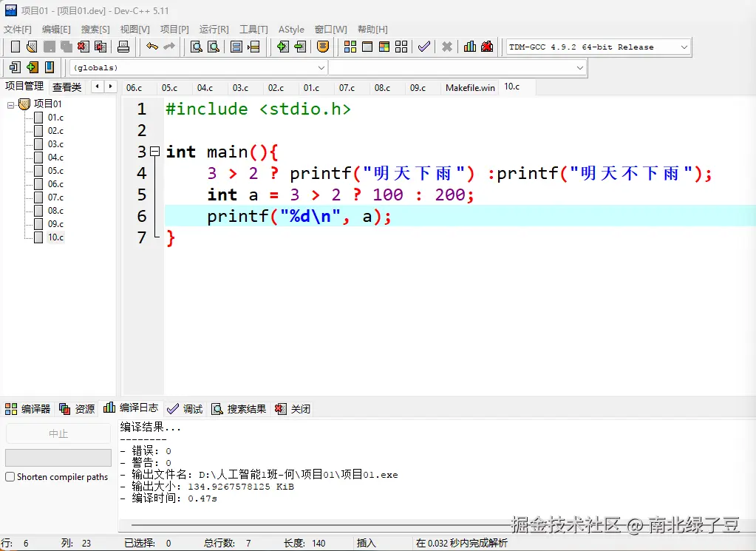The image size is (756, 551).
Task: Open the 搜索结果 bottom tab
Action: (239, 409)
